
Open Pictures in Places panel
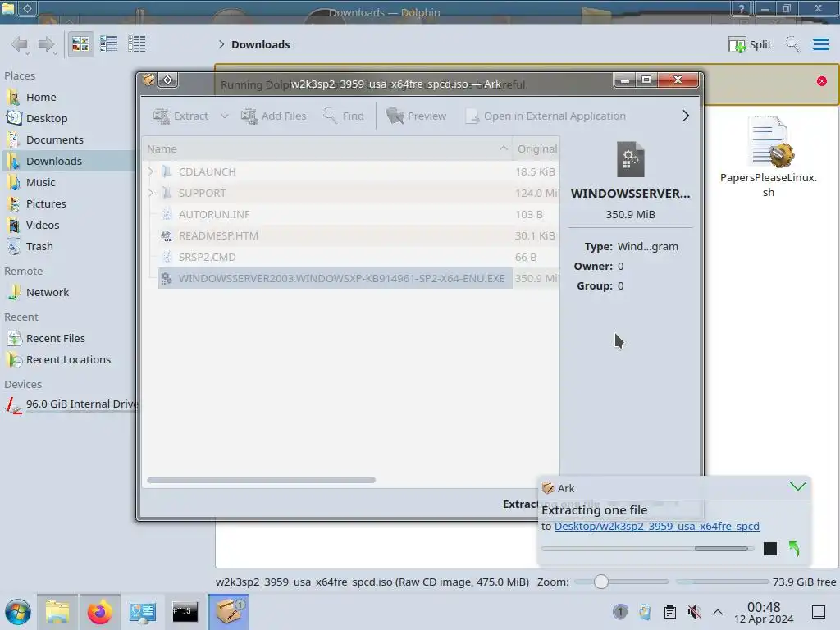pos(46,204)
